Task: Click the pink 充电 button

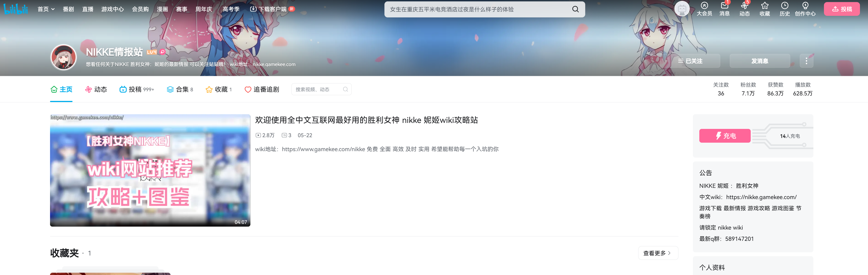Action: click(725, 136)
